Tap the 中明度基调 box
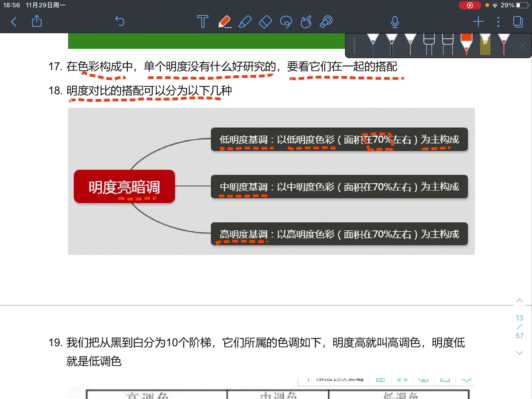532x399 pixels. coord(339,186)
